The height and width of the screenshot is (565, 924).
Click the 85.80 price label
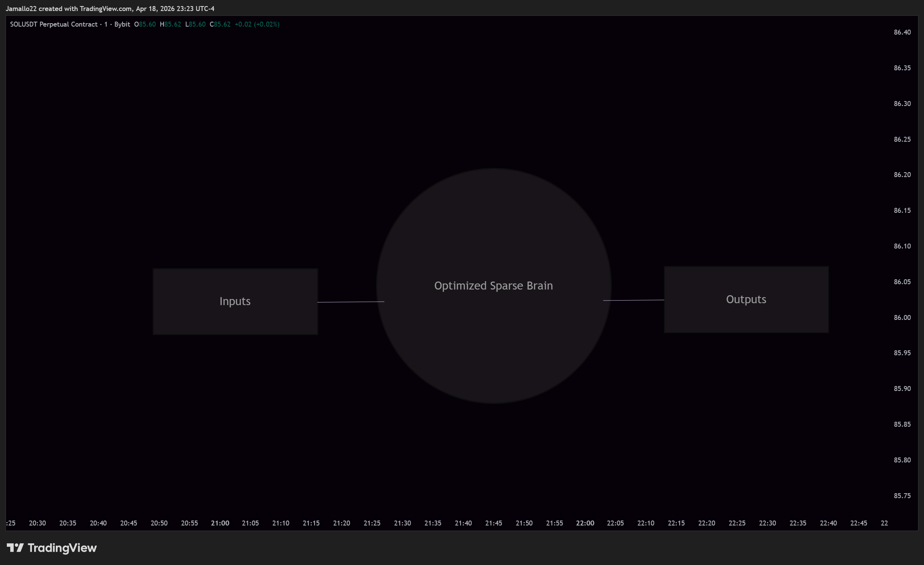click(x=902, y=460)
